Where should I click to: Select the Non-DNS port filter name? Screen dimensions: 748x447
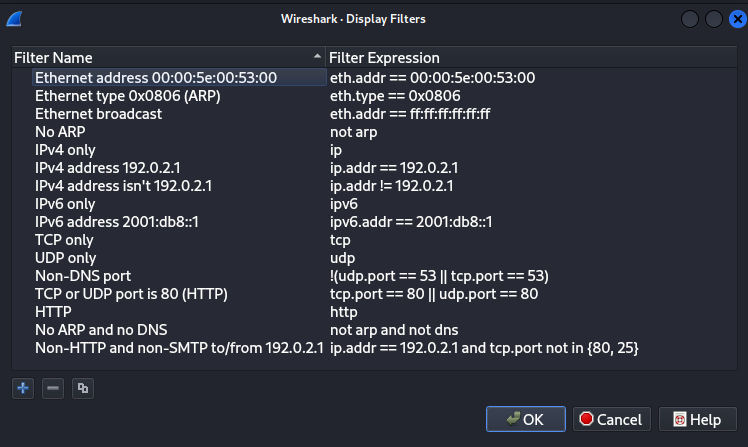click(83, 276)
